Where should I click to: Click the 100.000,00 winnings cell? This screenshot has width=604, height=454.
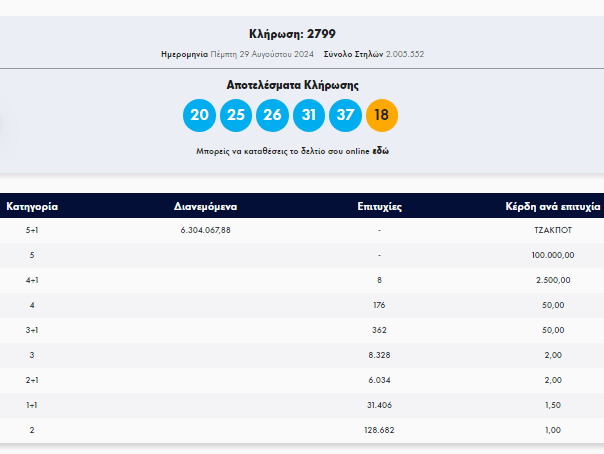[553, 255]
